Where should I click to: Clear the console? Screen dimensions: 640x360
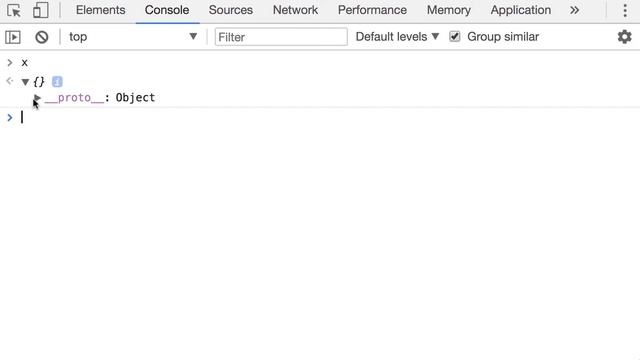click(41, 37)
